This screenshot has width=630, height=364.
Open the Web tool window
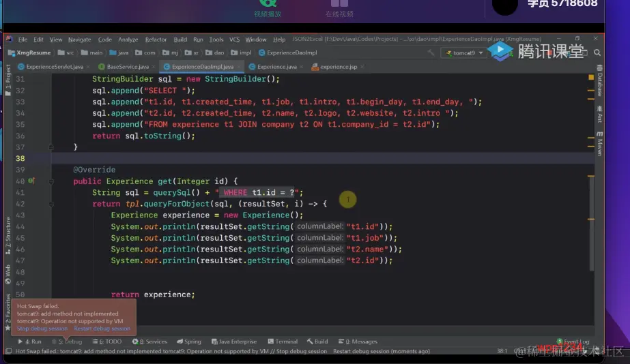(8, 275)
